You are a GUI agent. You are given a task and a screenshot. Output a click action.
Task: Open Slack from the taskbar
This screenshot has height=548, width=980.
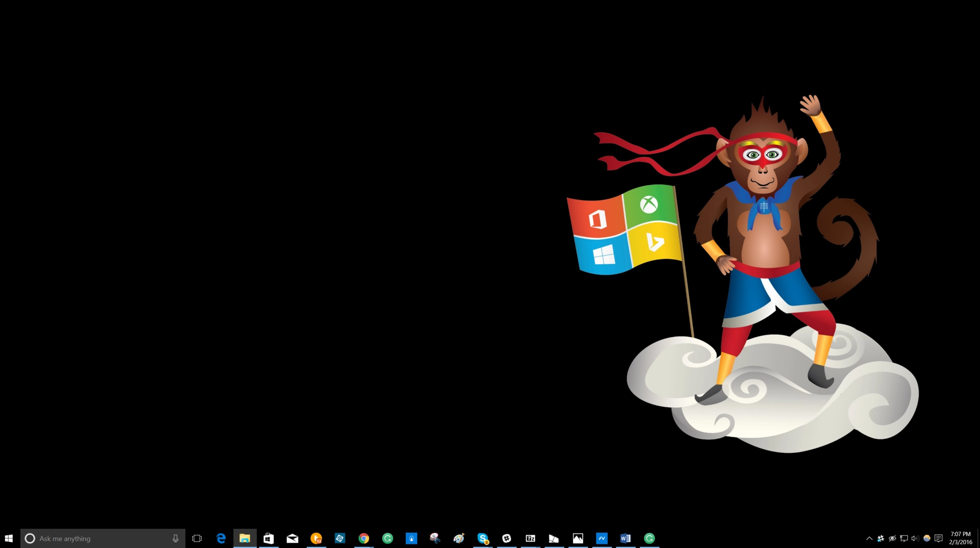pyautogui.click(x=507, y=538)
